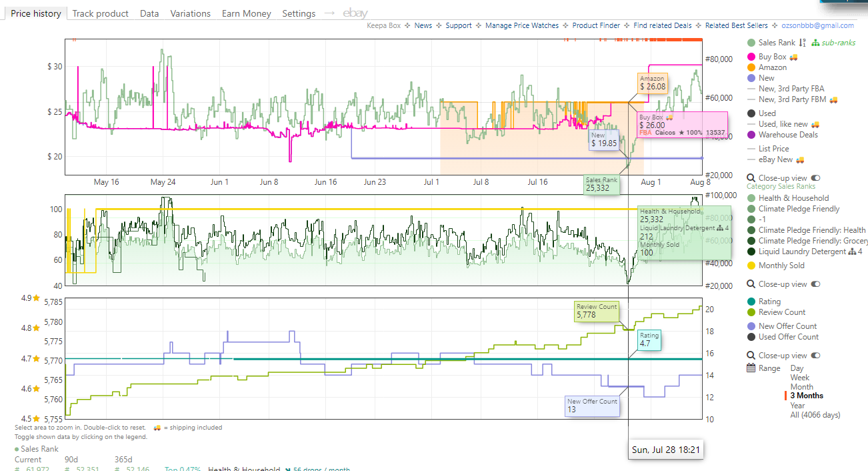Click the blue New legend dot
Viewport: 868px width, 471px height.
751,78
